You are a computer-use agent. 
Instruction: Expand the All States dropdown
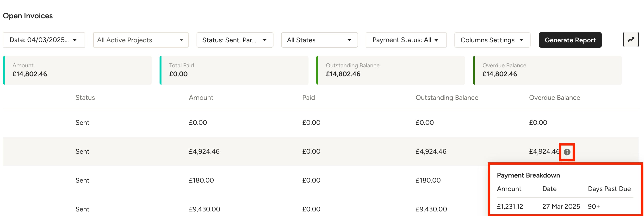(x=319, y=40)
